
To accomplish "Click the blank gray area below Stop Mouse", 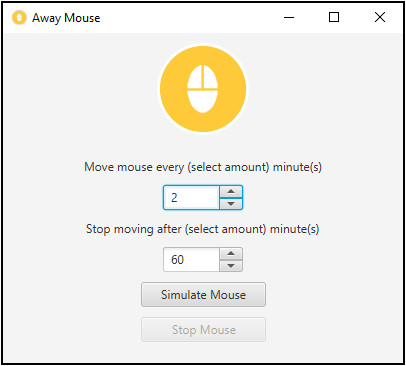I will tap(203, 352).
